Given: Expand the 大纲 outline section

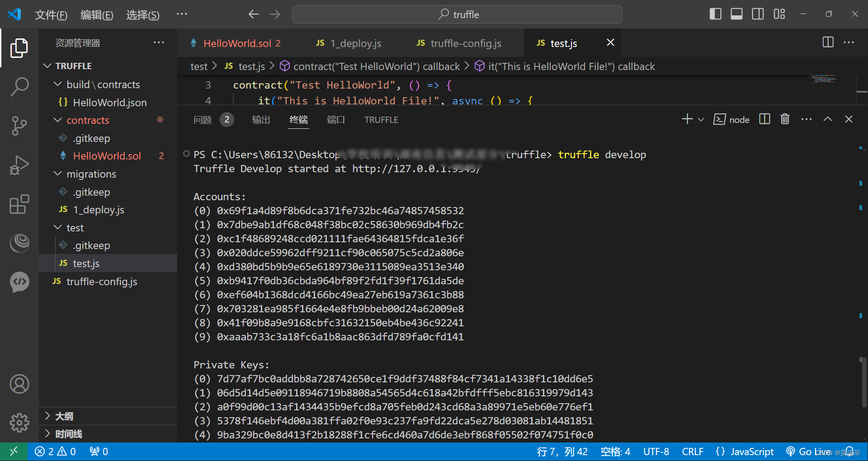Looking at the screenshot, I should (x=108, y=416).
